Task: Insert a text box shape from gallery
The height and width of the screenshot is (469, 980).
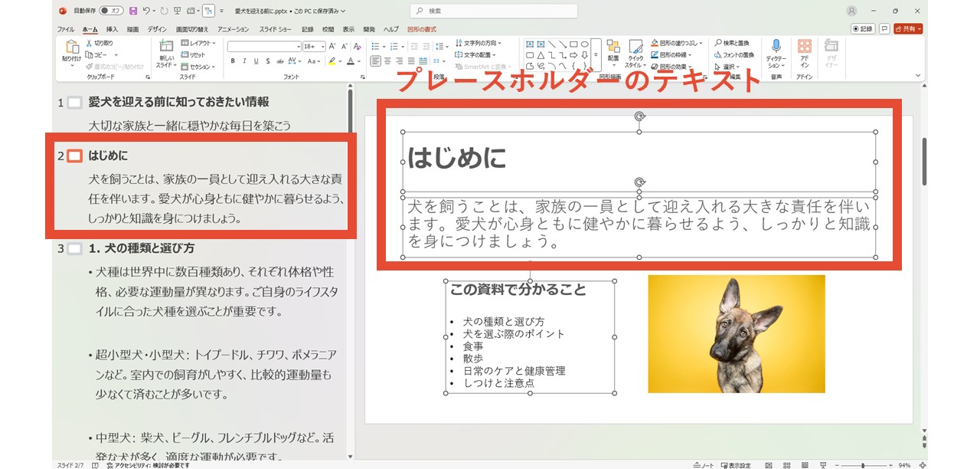Action: click(529, 44)
